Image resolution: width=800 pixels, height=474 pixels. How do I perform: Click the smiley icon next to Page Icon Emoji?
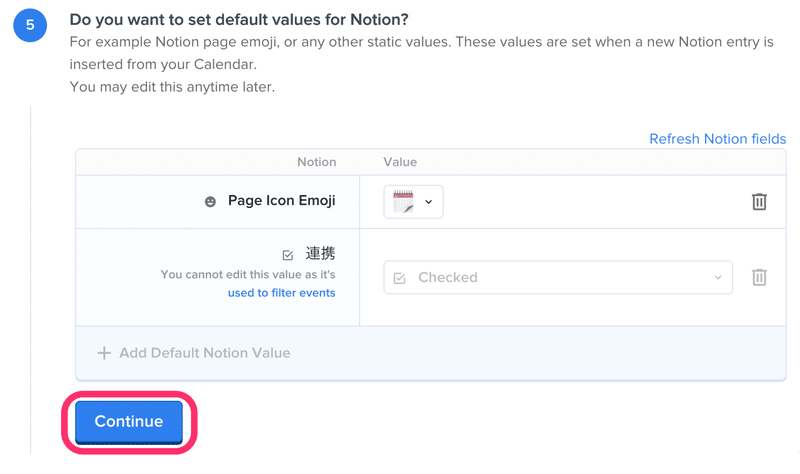click(x=210, y=202)
